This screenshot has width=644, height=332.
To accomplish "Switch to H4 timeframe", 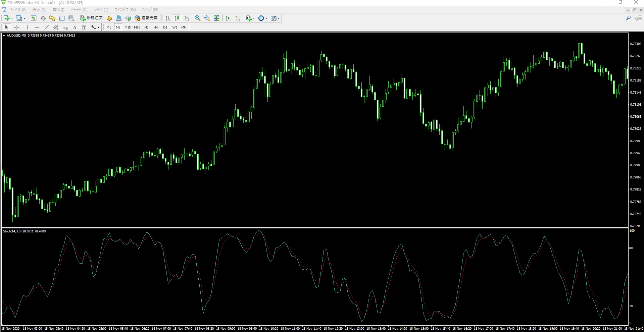I will click(156, 27).
